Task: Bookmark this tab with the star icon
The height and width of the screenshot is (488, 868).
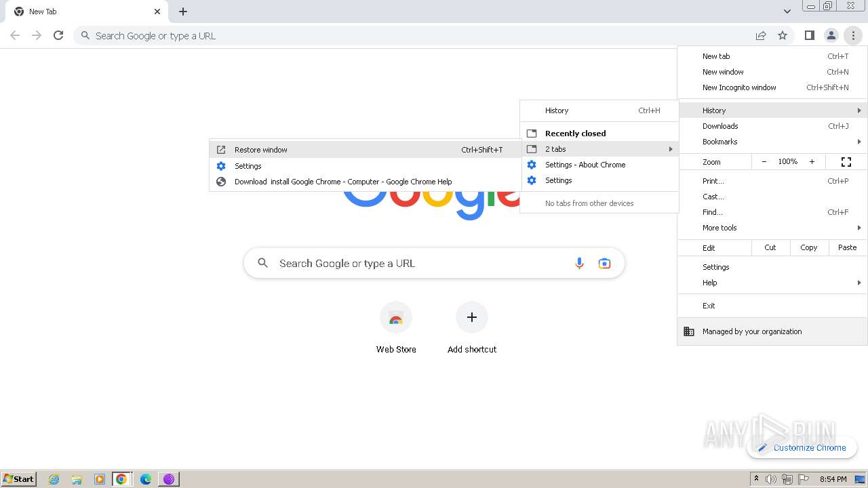Action: point(783,35)
